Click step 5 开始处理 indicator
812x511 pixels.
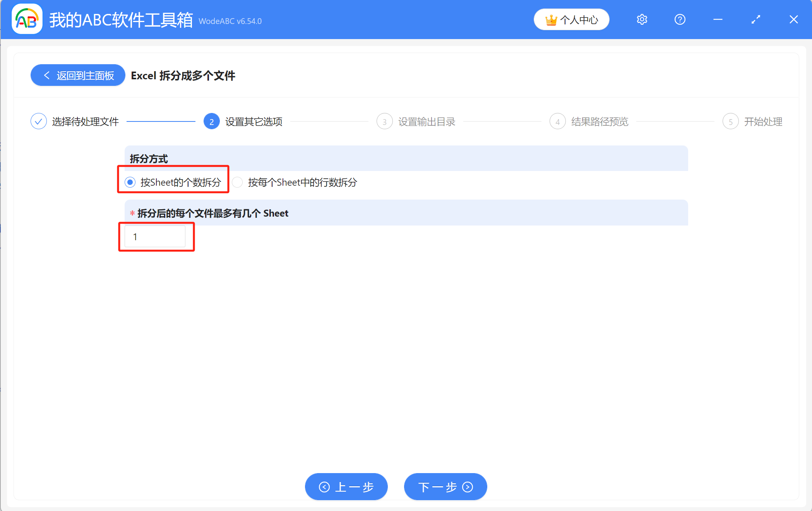731,121
